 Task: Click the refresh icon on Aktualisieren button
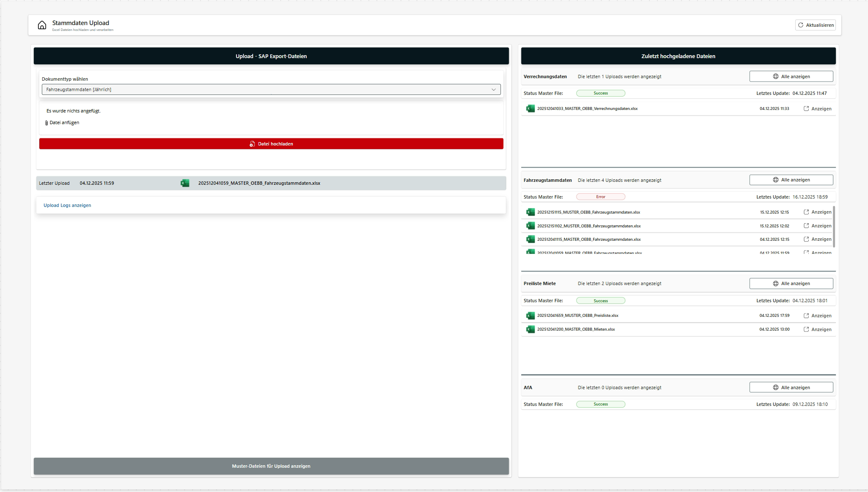coord(800,25)
